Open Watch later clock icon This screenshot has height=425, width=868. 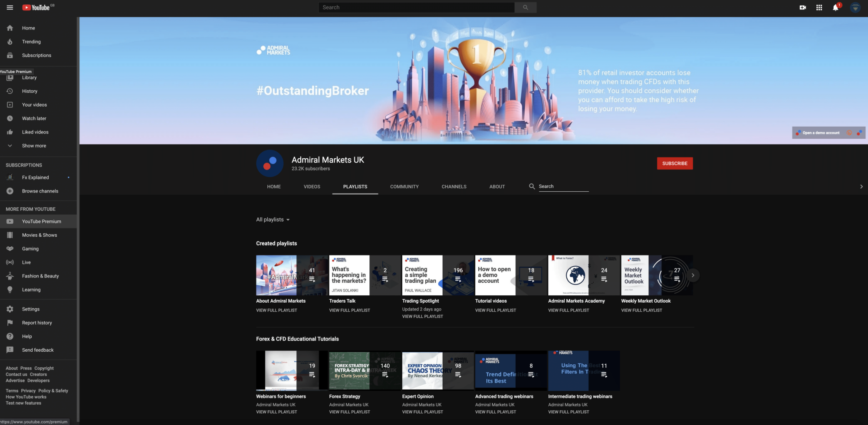click(x=10, y=118)
